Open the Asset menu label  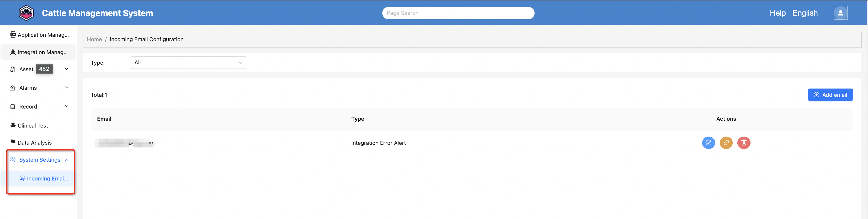click(26, 69)
